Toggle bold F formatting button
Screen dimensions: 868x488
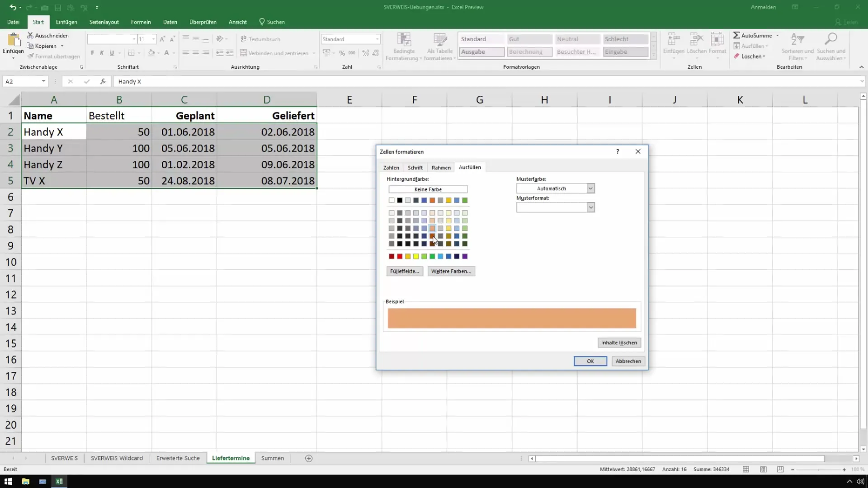[x=92, y=53]
